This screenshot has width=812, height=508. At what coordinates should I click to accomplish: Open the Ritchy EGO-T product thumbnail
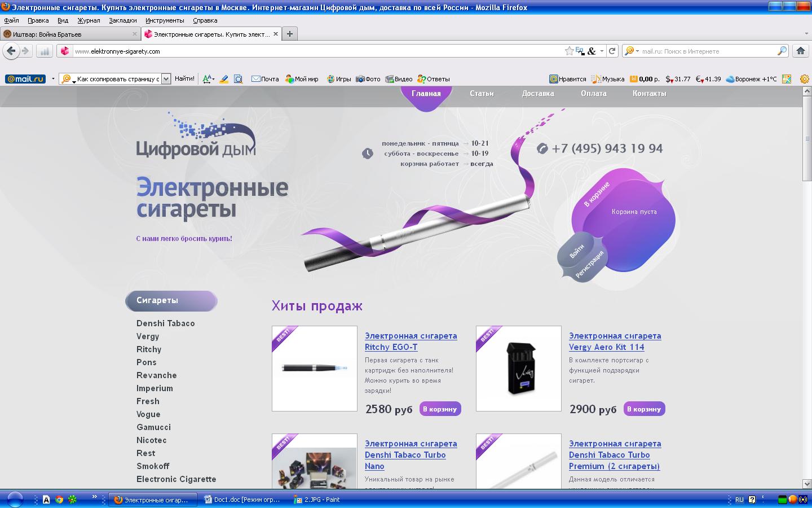(315, 369)
